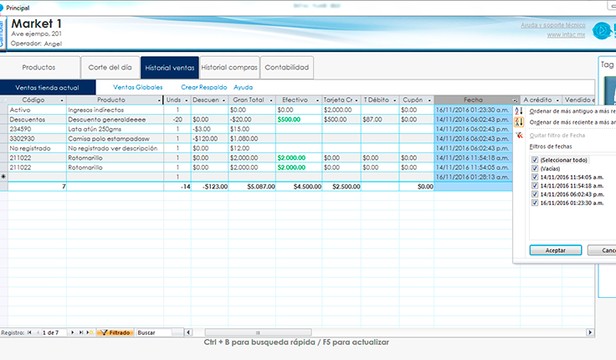Open the Tarjeta Cr column filter dropdown
Screen dimensions: 616x360
(x=356, y=101)
